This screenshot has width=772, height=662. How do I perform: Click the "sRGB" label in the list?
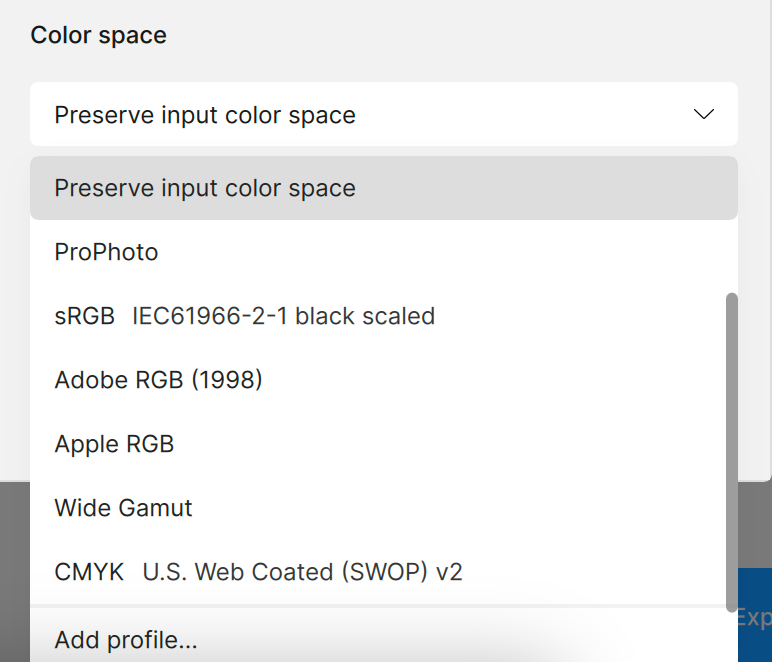[x=86, y=316]
